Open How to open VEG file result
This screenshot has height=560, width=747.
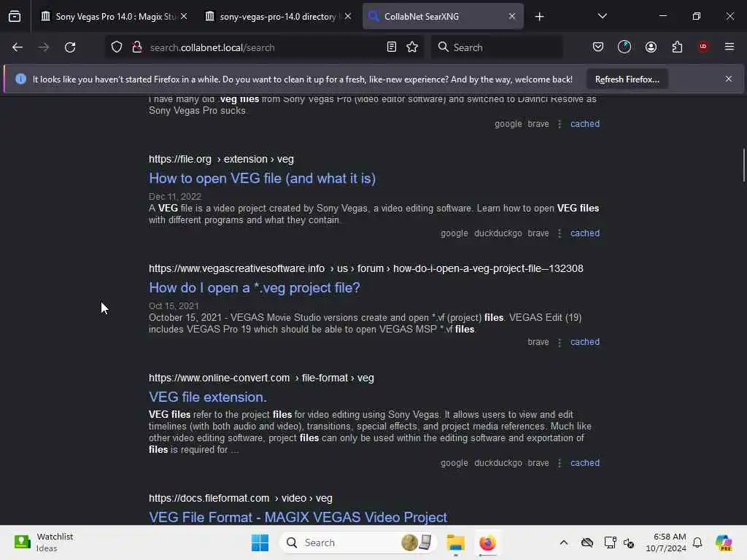coord(262,179)
